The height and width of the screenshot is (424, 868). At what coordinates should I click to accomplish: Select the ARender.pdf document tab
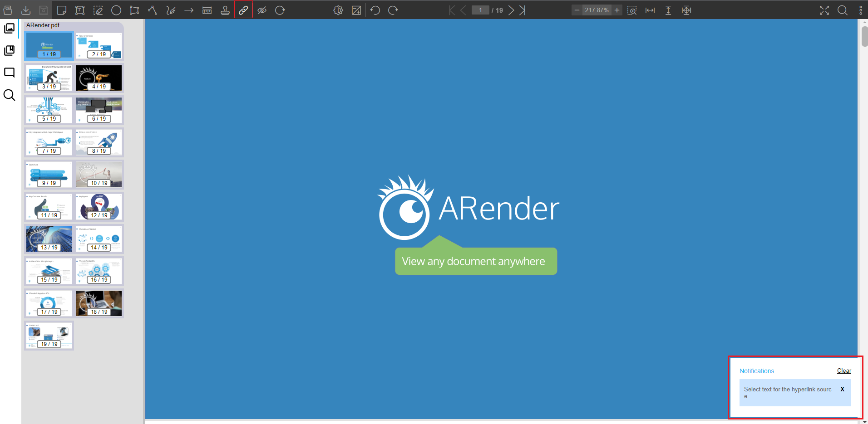[x=43, y=25]
